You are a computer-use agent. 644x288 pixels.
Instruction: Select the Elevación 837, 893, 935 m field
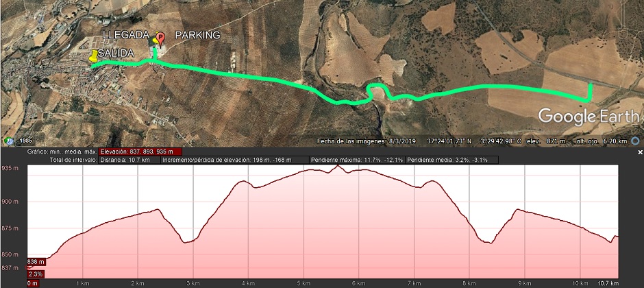pyautogui.click(x=140, y=152)
